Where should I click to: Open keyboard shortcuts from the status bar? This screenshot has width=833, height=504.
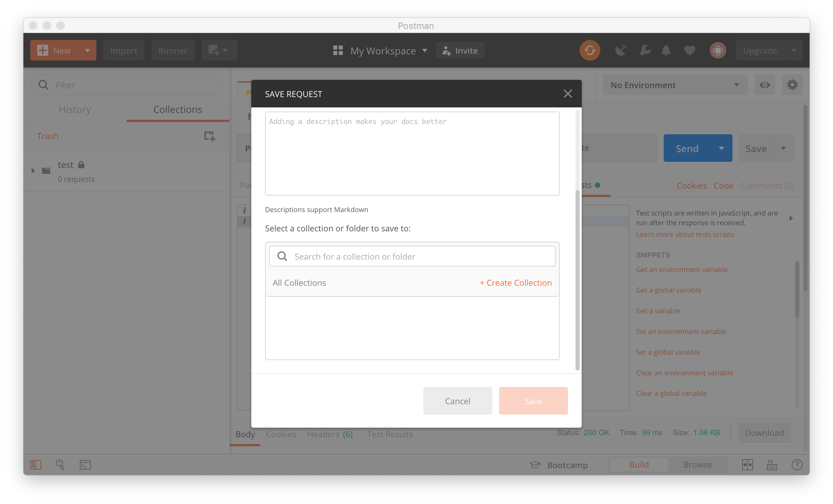click(x=772, y=465)
